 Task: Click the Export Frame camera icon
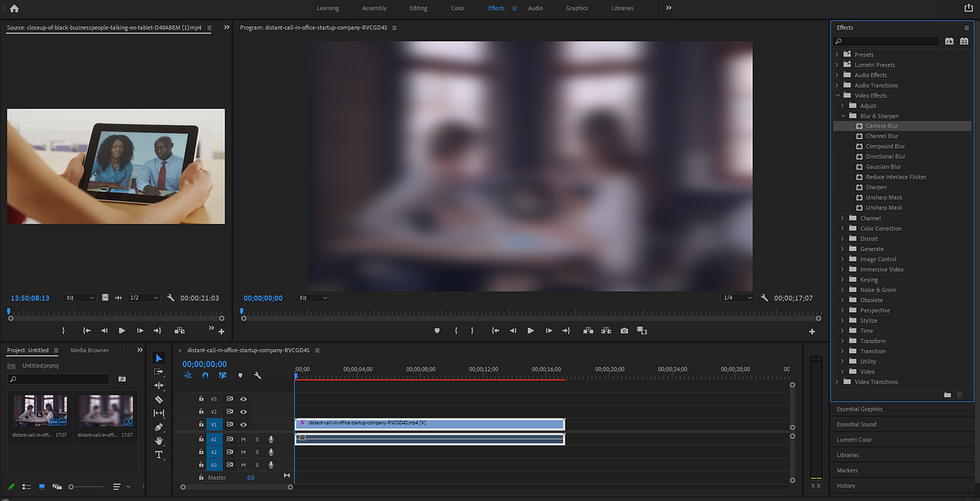tap(624, 331)
